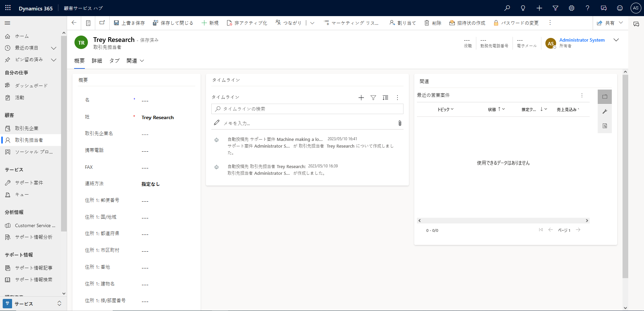Click the help question mark icon
The image size is (644, 311).
point(587,8)
